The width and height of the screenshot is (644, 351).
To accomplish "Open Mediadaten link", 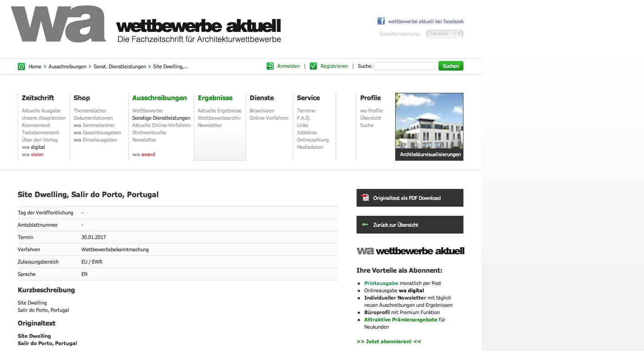I will pyautogui.click(x=310, y=147).
